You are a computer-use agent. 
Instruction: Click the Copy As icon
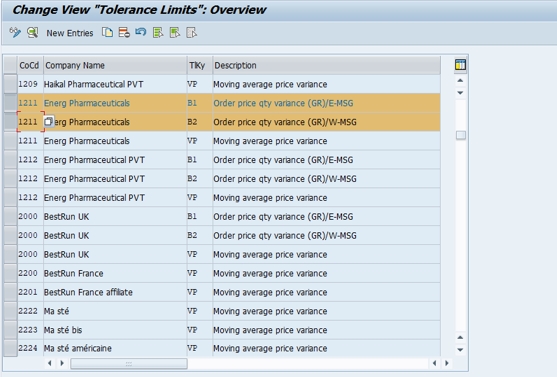[107, 33]
